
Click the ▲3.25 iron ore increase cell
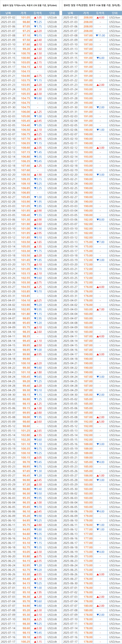pos(38,619)
